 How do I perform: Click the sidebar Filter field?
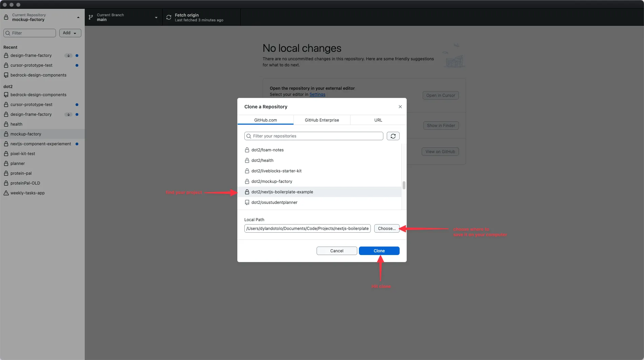29,33
